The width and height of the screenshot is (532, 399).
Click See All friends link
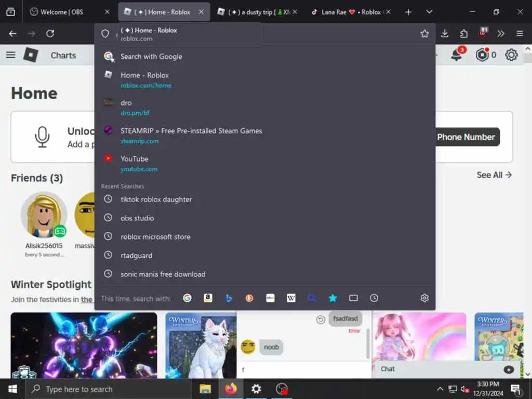coord(494,175)
